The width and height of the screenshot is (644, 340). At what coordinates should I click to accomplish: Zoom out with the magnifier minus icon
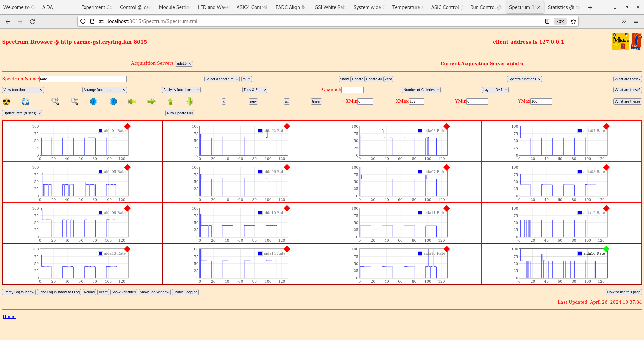pyautogui.click(x=74, y=101)
